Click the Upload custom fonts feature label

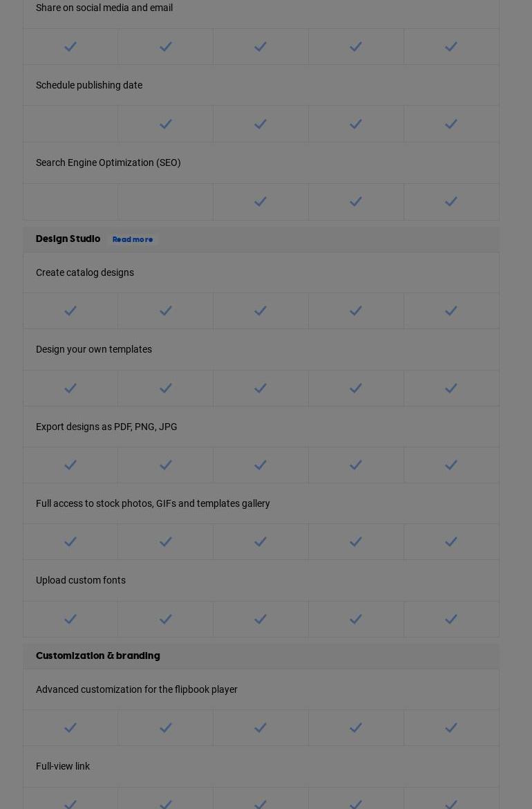click(81, 580)
